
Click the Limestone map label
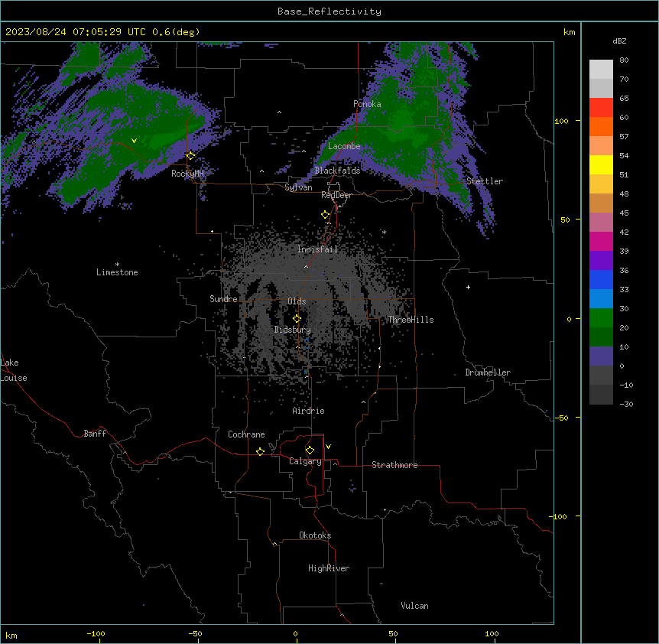point(117,272)
